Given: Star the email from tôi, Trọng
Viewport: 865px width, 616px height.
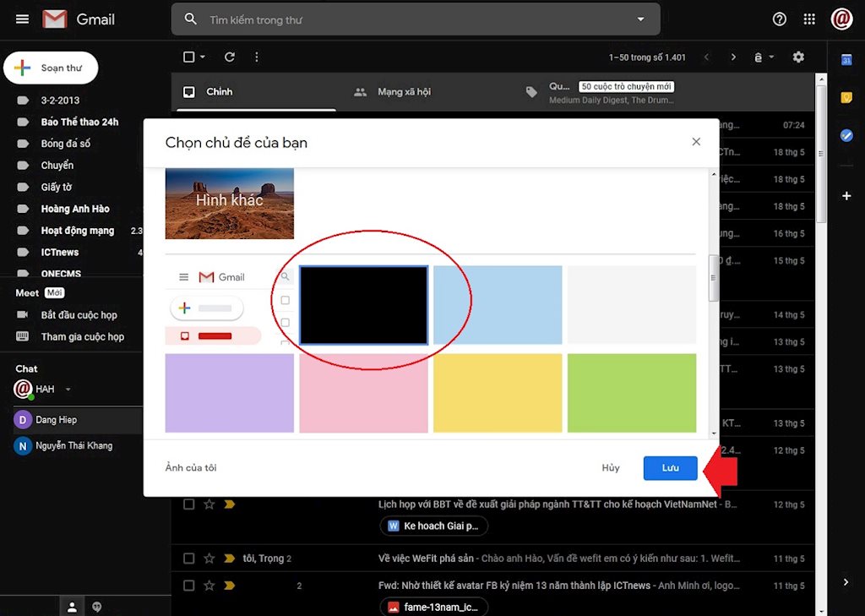Looking at the screenshot, I should [209, 558].
